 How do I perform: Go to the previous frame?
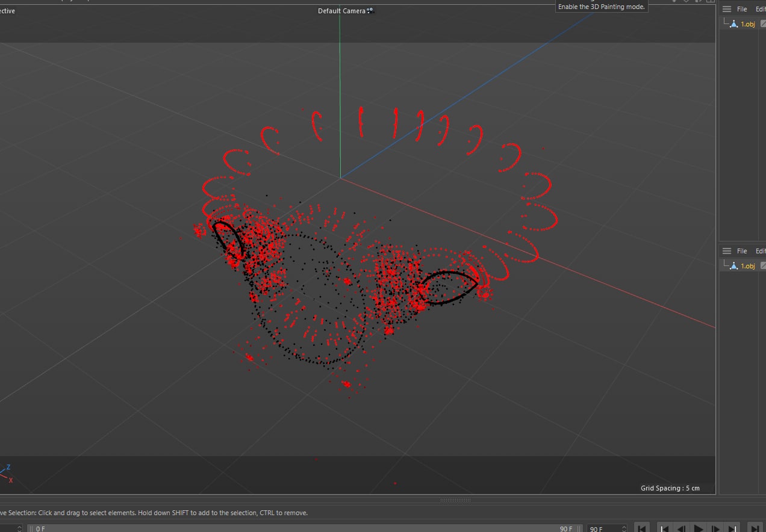682,528
